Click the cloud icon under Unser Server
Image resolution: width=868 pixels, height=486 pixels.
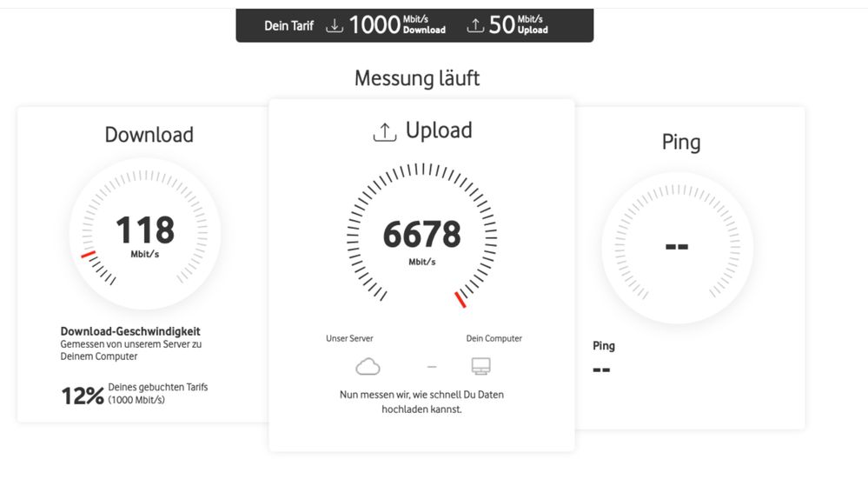368,366
